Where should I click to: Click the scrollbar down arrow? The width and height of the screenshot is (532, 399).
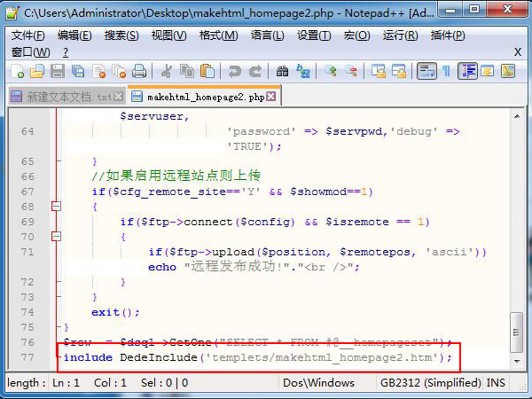[517, 361]
